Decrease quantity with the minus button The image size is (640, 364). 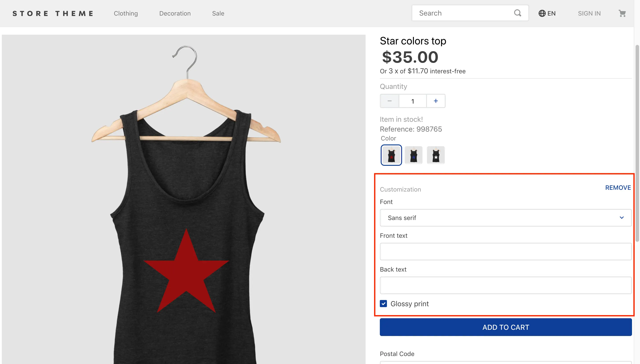[389, 101]
